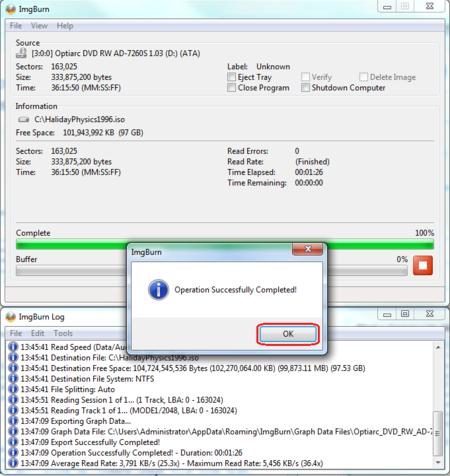
Task: Open the View menu in ImgBurn
Action: 39,26
